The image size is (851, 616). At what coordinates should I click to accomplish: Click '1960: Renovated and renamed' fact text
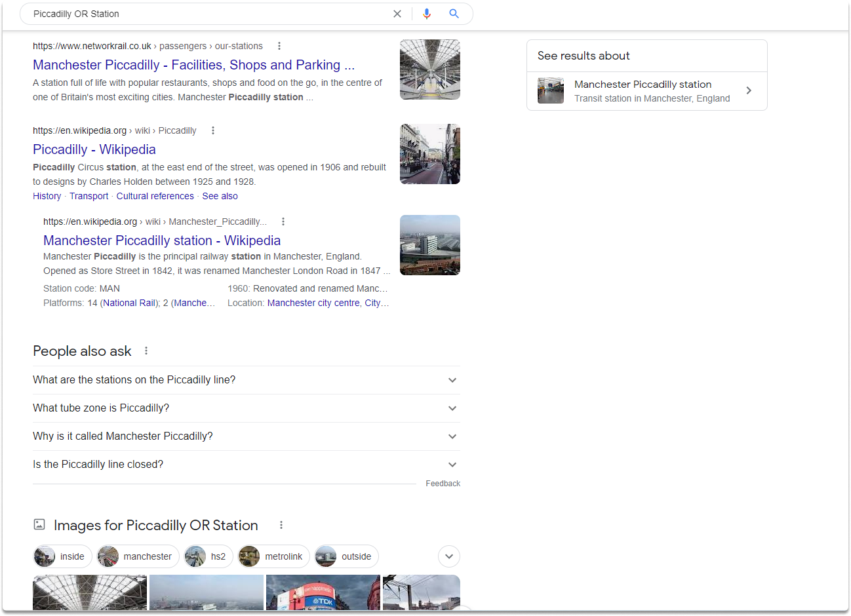(307, 288)
